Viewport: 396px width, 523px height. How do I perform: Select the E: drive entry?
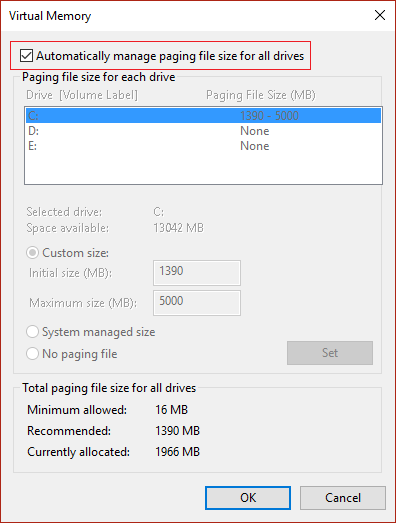pos(203,146)
